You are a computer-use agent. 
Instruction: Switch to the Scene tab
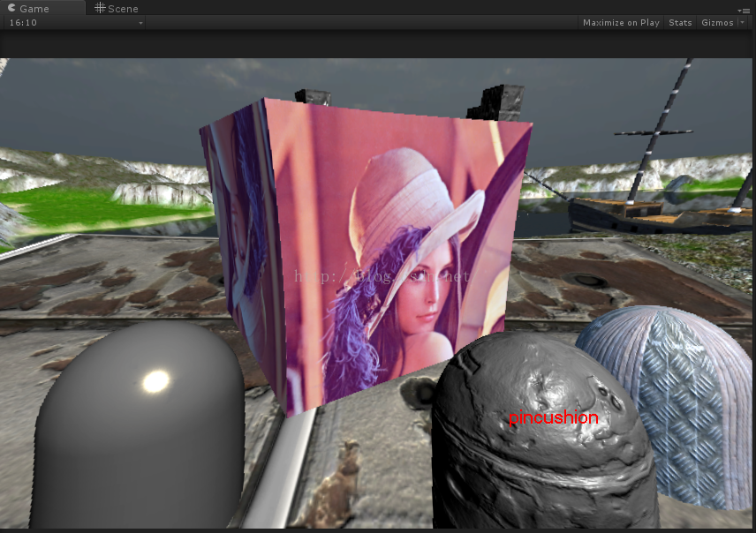coord(117,8)
